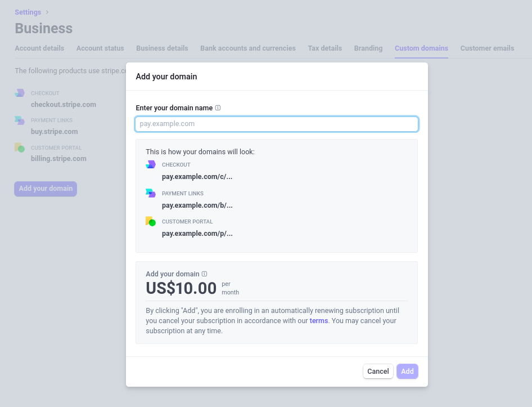Cancel the Add your domain dialog

378,372
